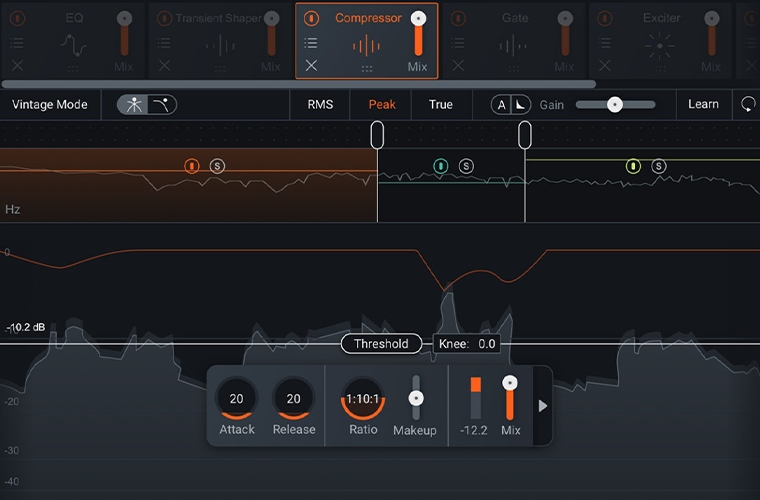This screenshot has width=760, height=500.
Task: Expand control panel with right arrow
Action: [542, 406]
